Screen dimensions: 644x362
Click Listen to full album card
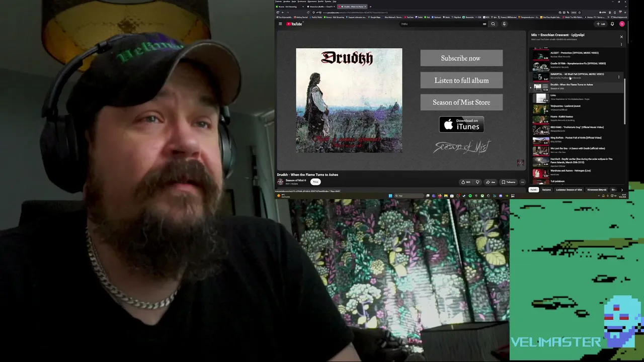(461, 80)
